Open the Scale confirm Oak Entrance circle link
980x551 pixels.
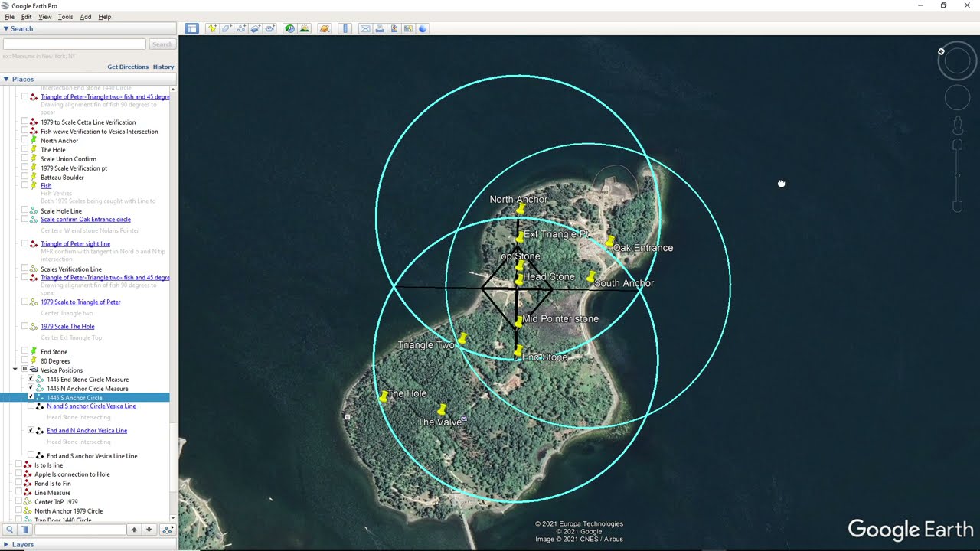coord(86,219)
